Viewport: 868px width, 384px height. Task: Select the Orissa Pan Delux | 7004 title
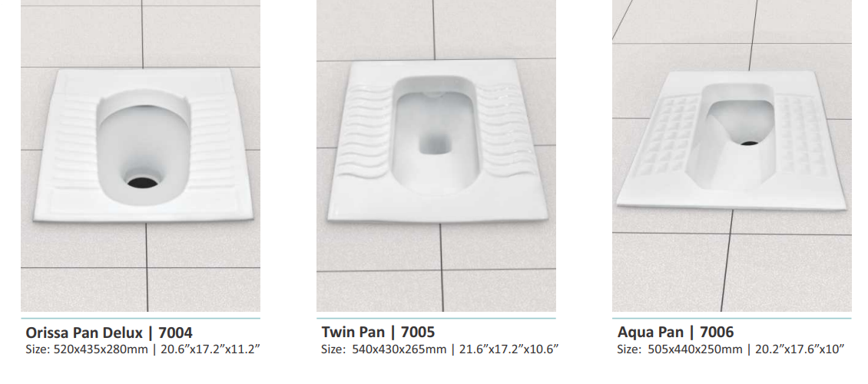109,333
